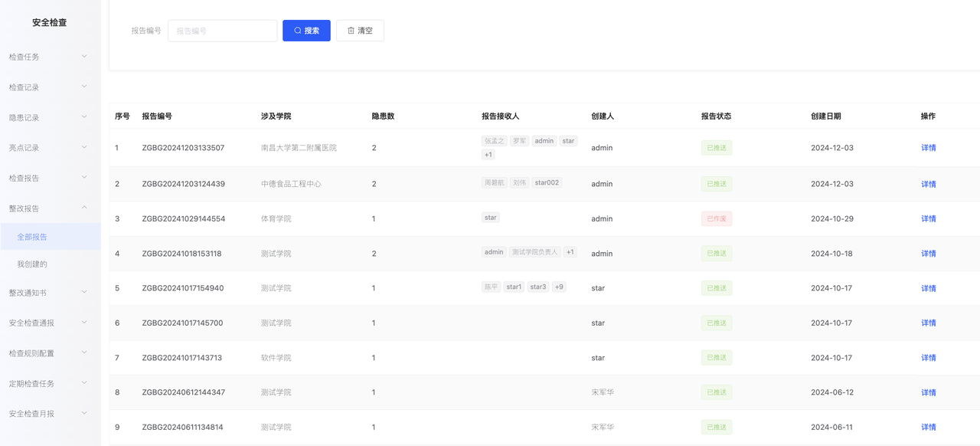Click report number ZGBG20241029144554
Screen dimensions: 980x446
click(184, 218)
